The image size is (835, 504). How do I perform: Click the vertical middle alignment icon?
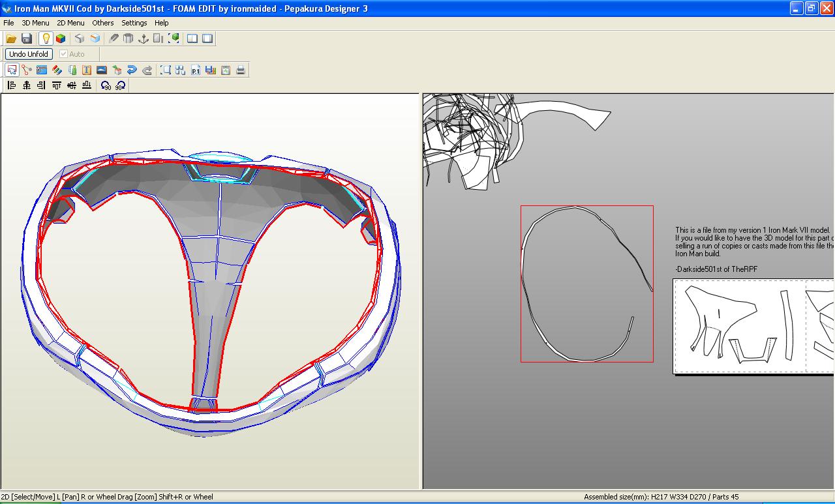pyautogui.click(x=72, y=85)
